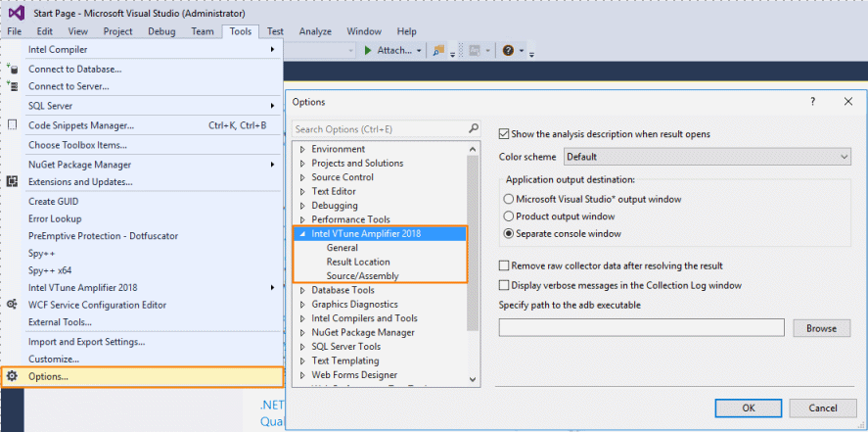
Task: Enable Remove raw collector data checkbox
Action: tap(504, 265)
